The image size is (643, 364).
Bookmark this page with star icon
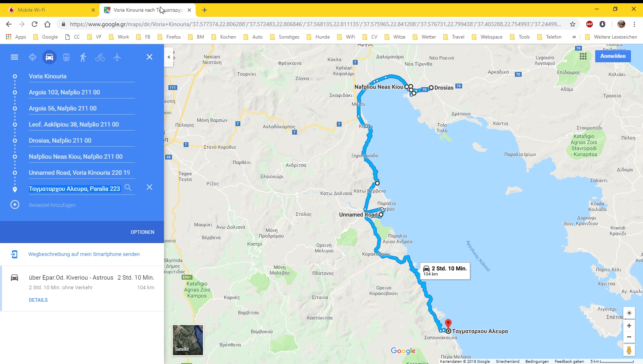tap(573, 24)
